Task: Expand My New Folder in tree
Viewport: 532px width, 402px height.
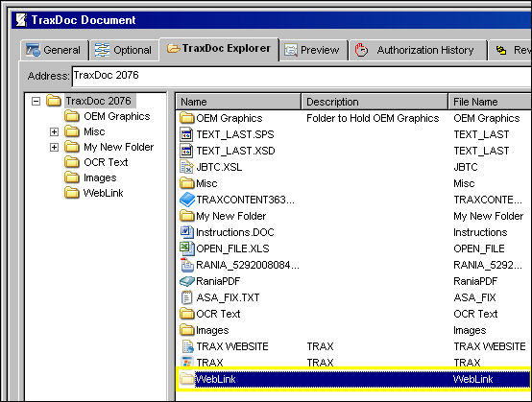Action: [54, 147]
